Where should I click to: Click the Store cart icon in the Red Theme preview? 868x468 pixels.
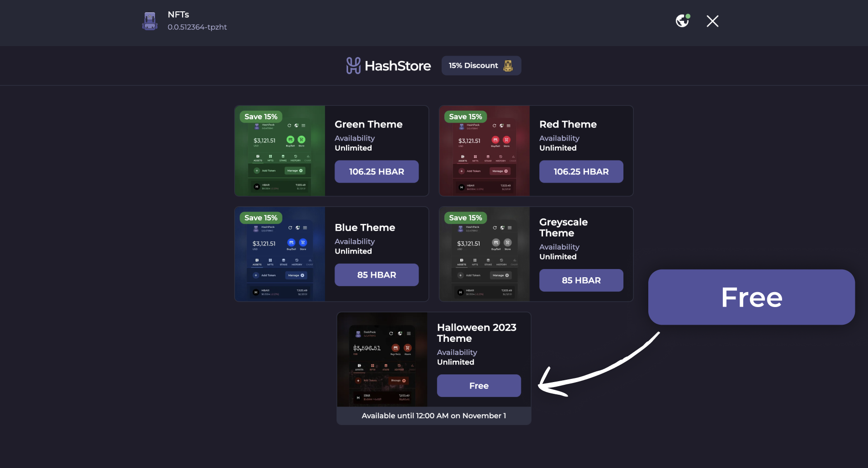[x=507, y=140]
